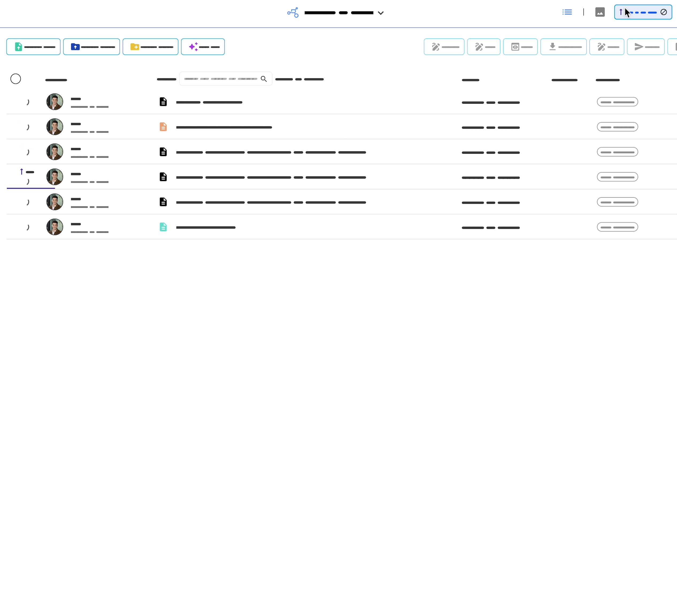Expand the first pencil edit menu button

pos(444,47)
